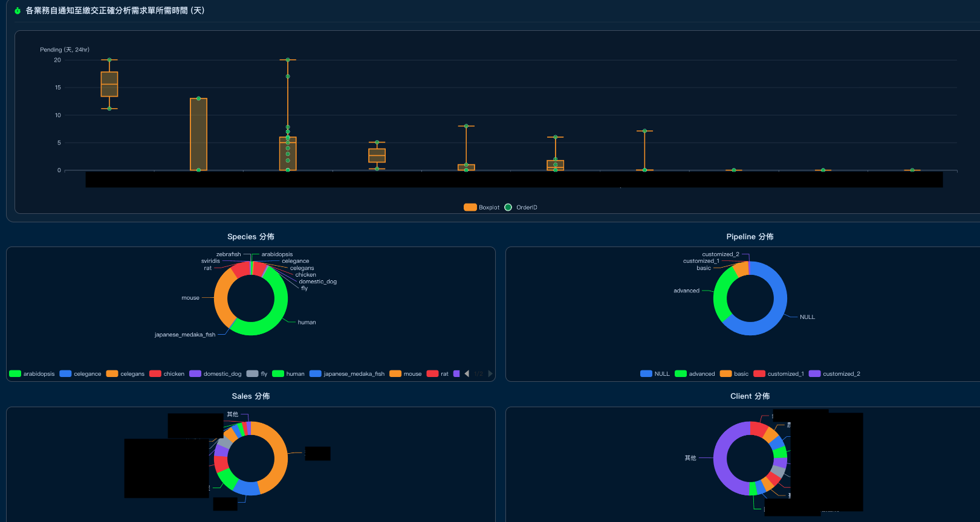The width and height of the screenshot is (980, 522).
Task: Toggle advanced in the Pipeline legend
Action: [x=695, y=374]
